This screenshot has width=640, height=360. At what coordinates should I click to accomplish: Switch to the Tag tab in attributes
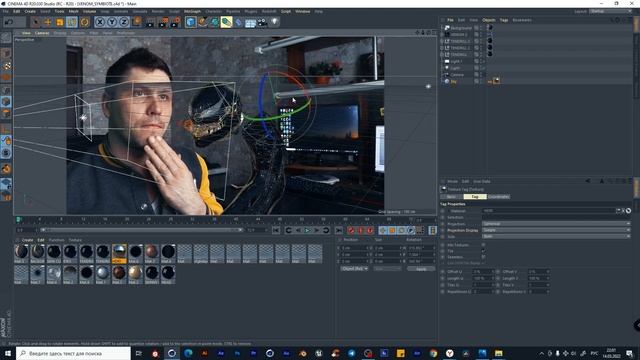[x=475, y=197]
